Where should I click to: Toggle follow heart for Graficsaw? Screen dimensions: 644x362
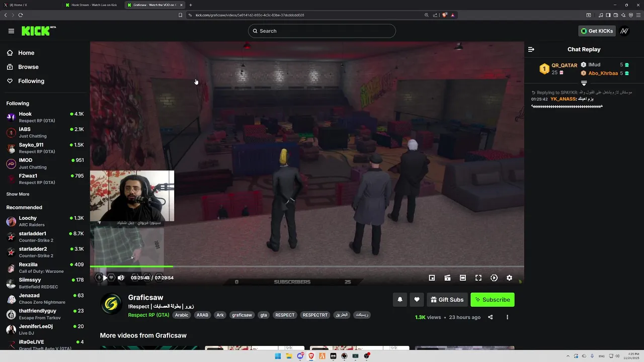pyautogui.click(x=417, y=300)
